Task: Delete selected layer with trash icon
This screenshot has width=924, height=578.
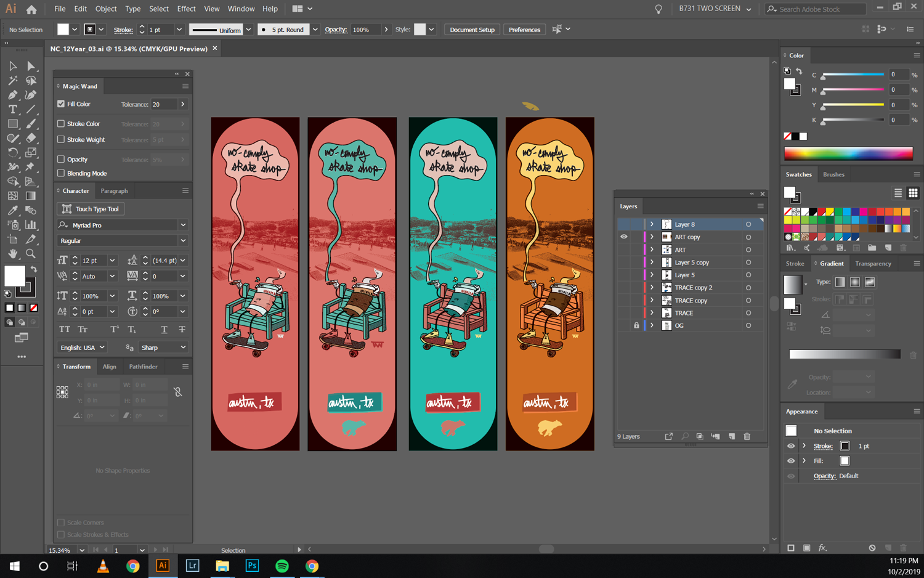Action: (x=747, y=436)
